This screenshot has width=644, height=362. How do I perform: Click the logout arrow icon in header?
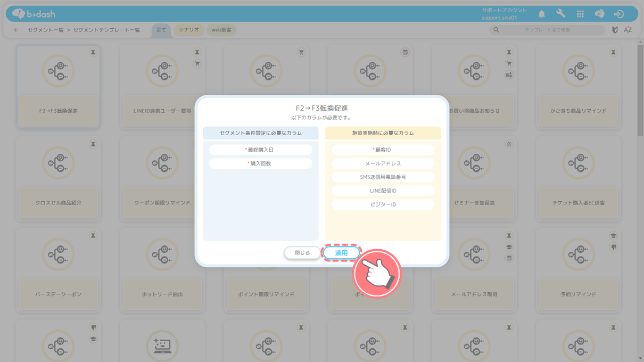618,14
